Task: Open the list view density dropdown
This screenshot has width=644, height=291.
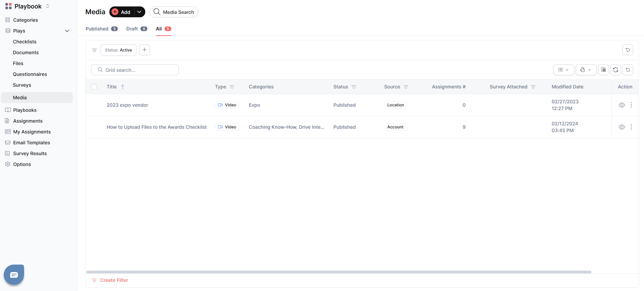Action: (x=563, y=70)
